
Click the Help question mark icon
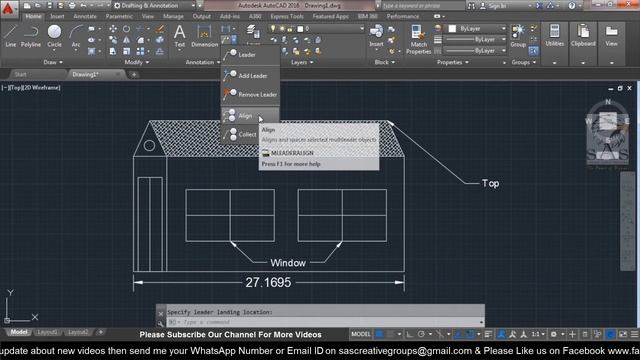click(x=572, y=6)
